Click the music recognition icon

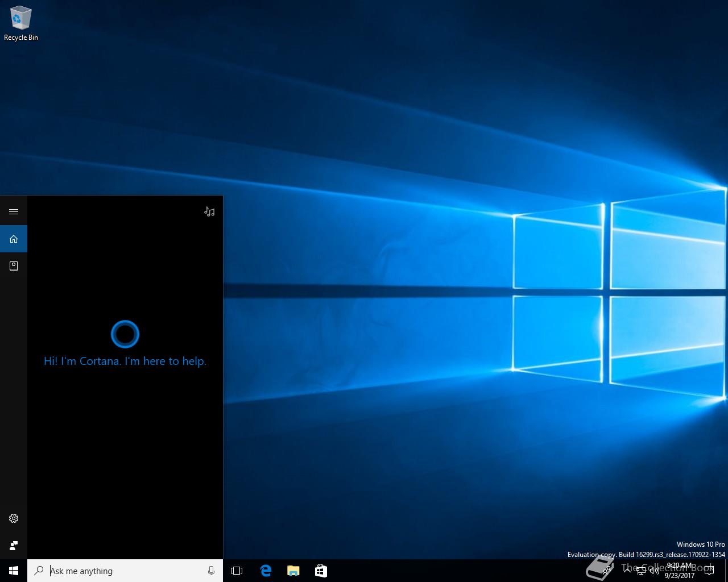209,211
